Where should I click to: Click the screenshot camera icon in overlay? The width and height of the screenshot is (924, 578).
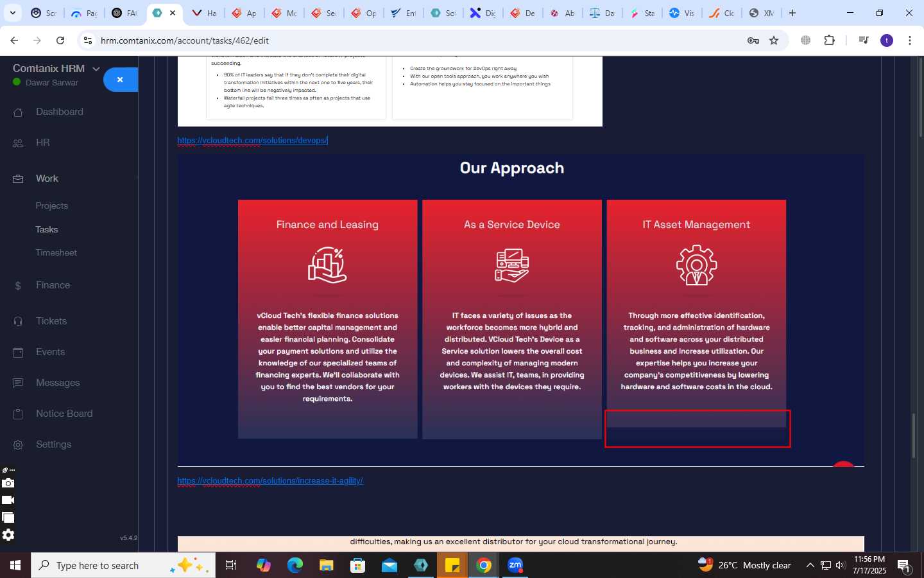coord(8,483)
